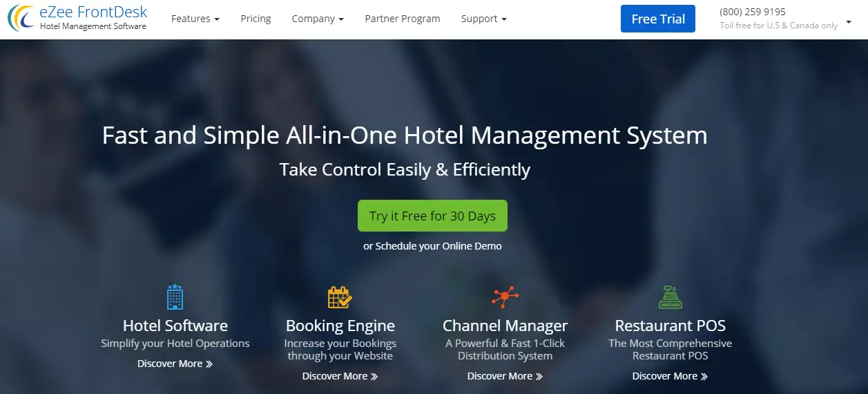
Task: Discover More about Booking Engine
Action: (340, 376)
